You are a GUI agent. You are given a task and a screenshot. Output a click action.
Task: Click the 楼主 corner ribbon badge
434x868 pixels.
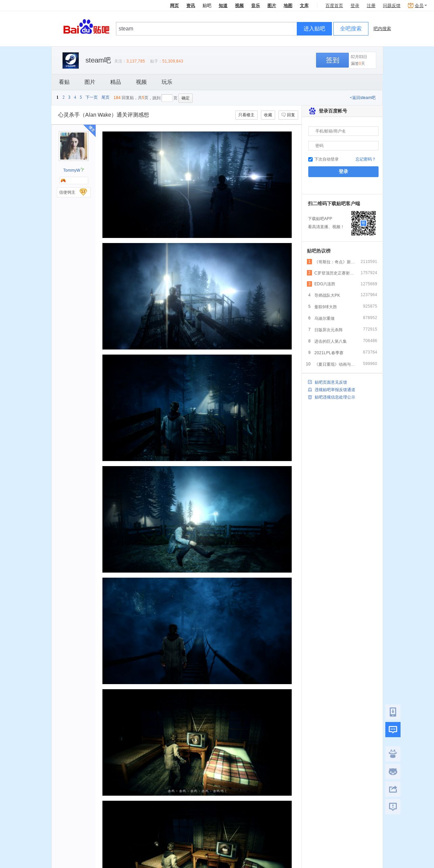click(90, 130)
